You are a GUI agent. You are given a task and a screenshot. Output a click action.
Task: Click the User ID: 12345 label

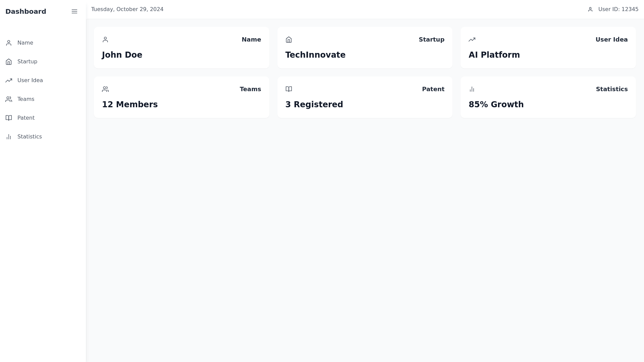[618, 9]
